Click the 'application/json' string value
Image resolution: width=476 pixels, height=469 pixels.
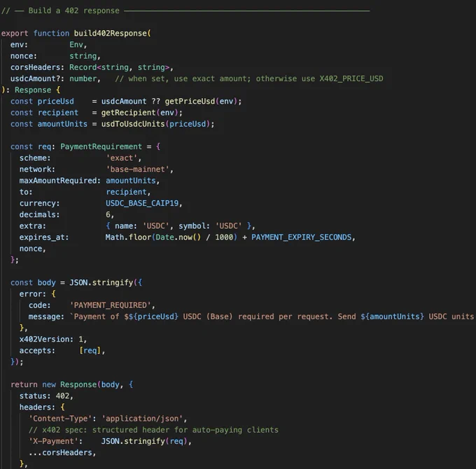(x=142, y=419)
